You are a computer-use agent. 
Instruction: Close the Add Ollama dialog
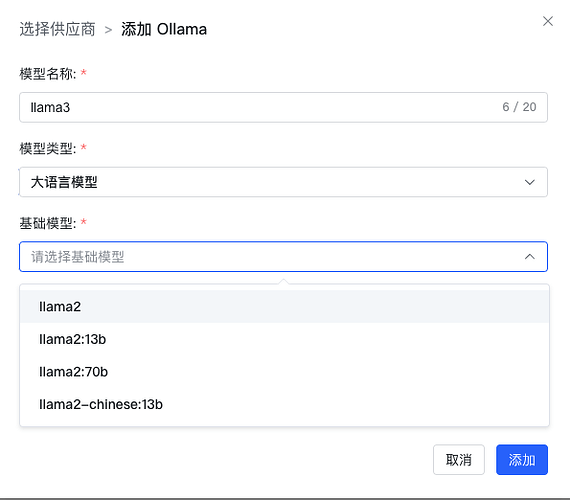pos(547,21)
